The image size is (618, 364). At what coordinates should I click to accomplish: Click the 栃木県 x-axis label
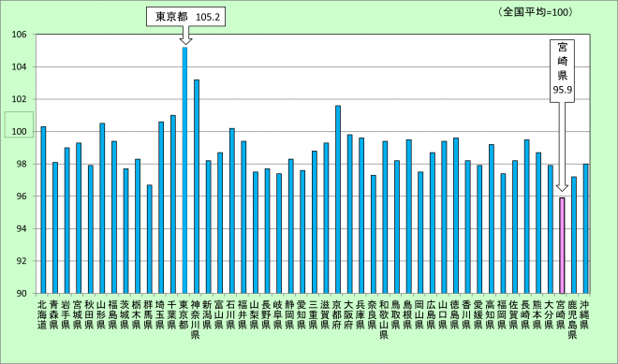click(138, 314)
